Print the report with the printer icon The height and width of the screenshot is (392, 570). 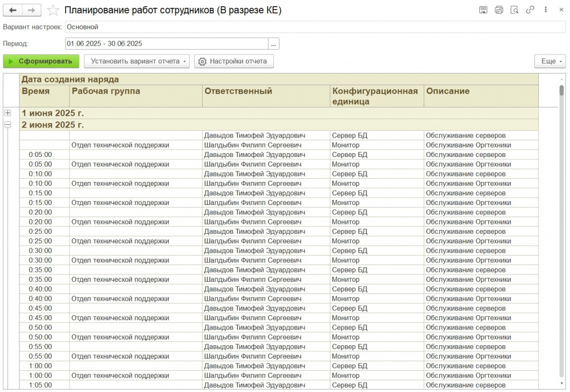click(499, 10)
